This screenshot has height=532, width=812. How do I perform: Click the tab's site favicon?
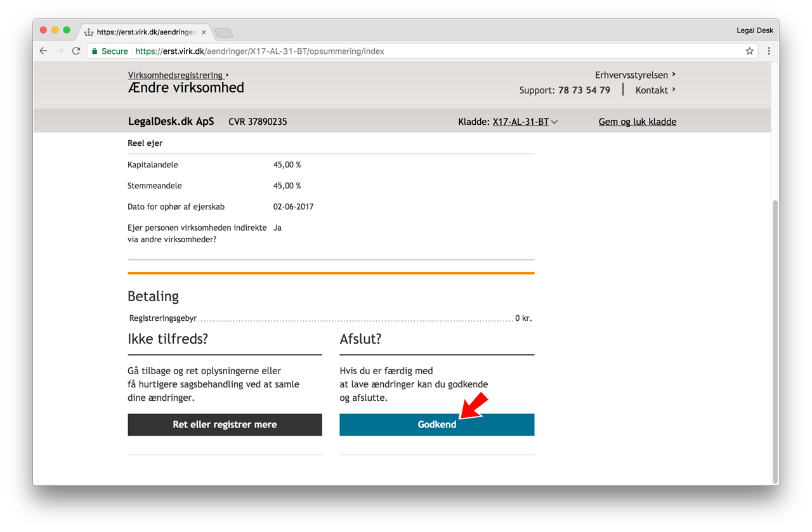pyautogui.click(x=89, y=32)
